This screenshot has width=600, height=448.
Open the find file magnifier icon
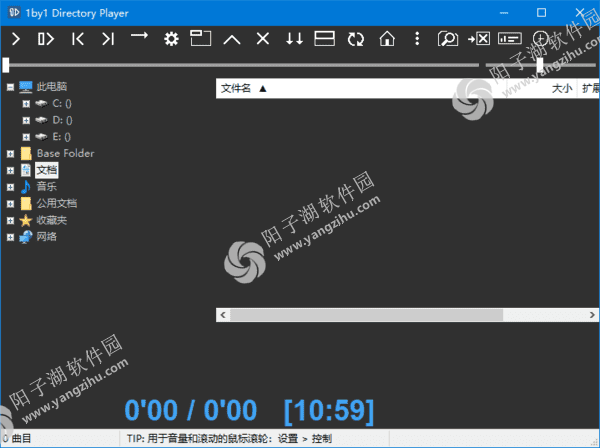pyautogui.click(x=448, y=39)
